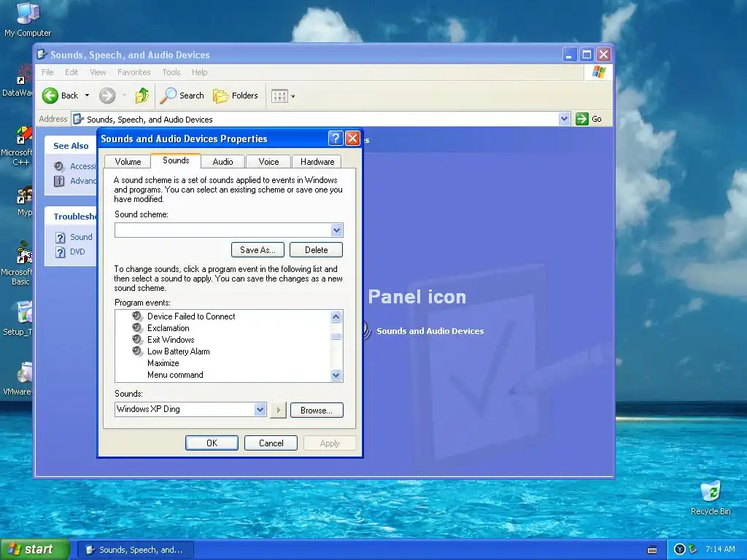Click speaker icon beside Device Failed to Connect

(x=137, y=316)
